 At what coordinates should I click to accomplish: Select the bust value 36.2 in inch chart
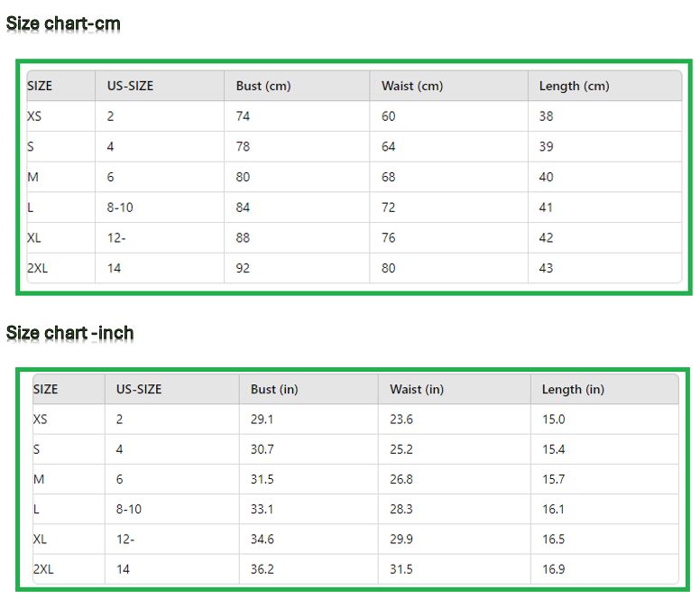[262, 569]
